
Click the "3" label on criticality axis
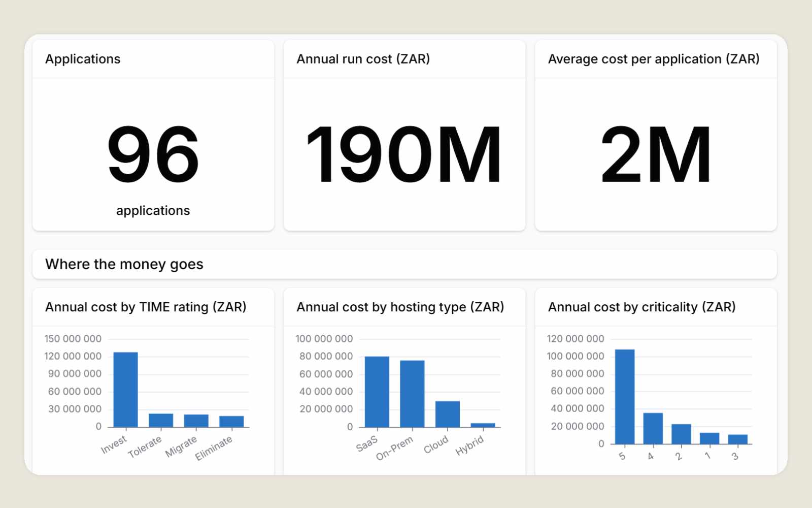pos(735,456)
